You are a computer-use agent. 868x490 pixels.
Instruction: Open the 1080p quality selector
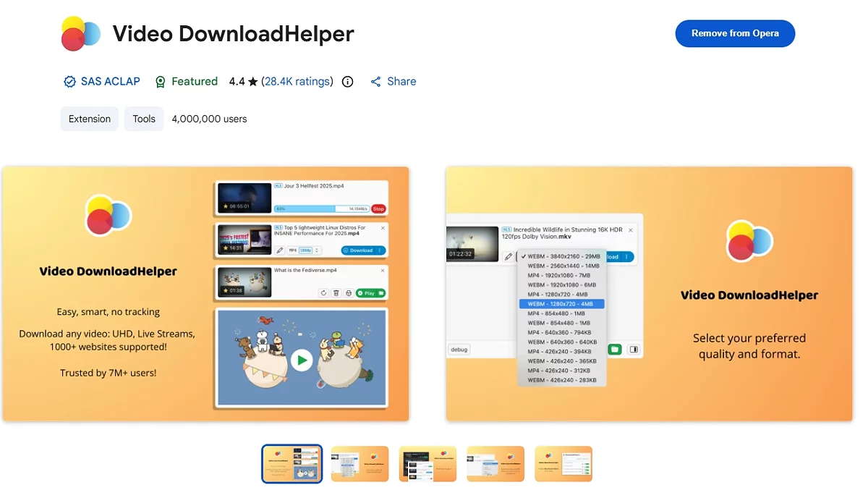coord(305,250)
